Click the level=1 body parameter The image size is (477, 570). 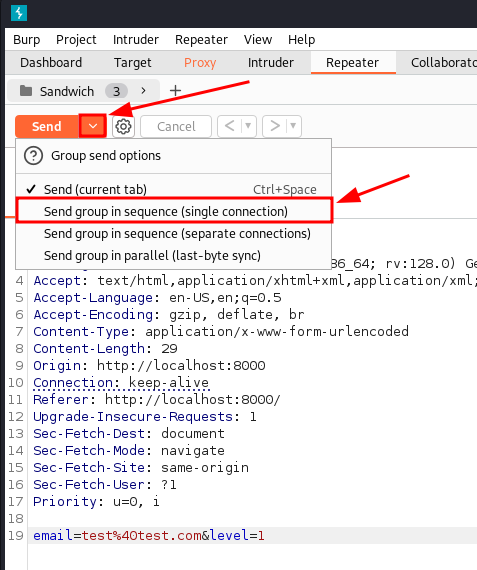coord(237,535)
